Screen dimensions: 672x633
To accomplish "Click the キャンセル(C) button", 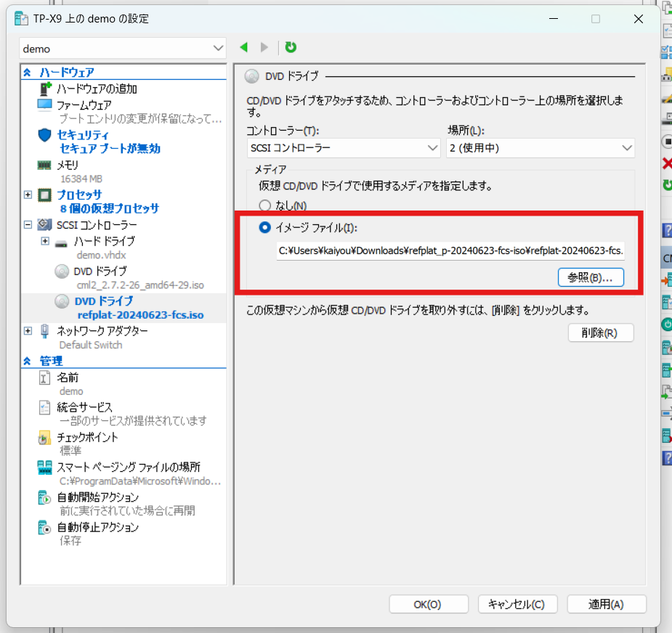I will [517, 604].
